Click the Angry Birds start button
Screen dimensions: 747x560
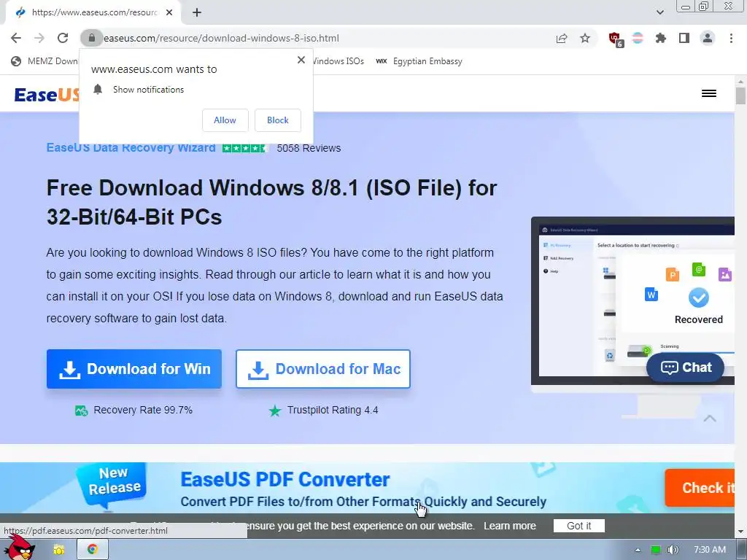[20, 548]
